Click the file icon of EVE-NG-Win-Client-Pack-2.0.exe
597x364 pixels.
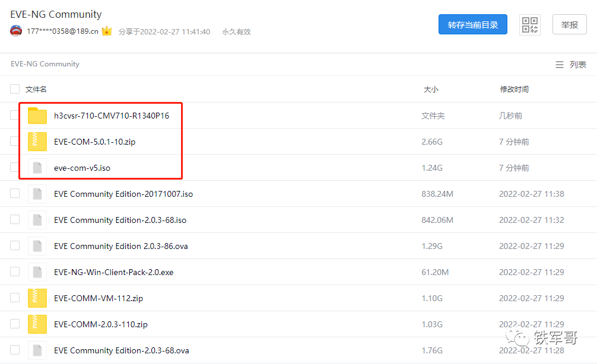(37, 272)
